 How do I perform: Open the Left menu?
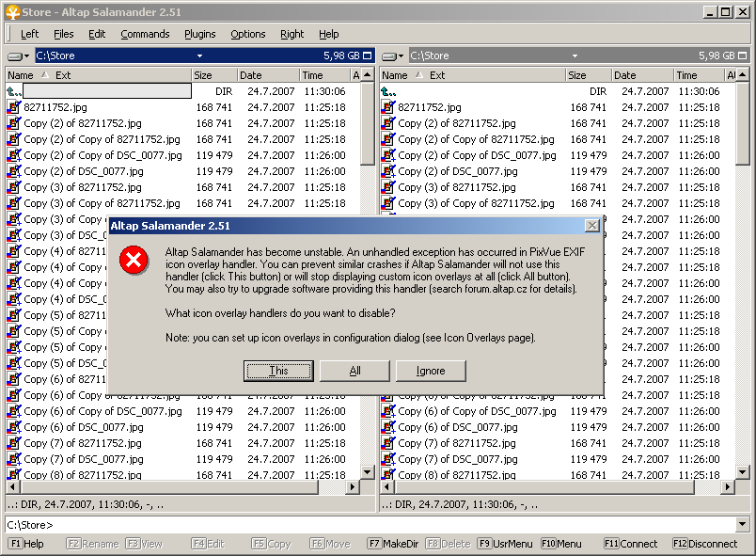tap(29, 34)
